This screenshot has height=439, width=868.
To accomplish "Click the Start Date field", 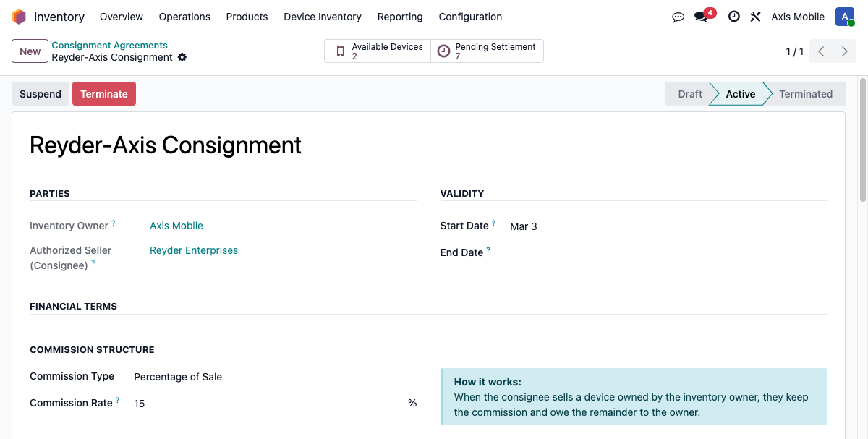I will [523, 226].
